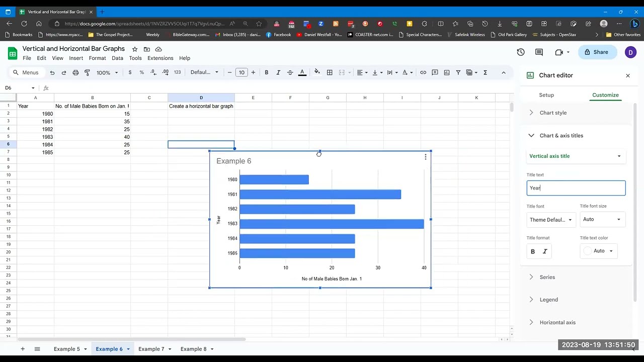Open the Insert menu

coord(76,58)
